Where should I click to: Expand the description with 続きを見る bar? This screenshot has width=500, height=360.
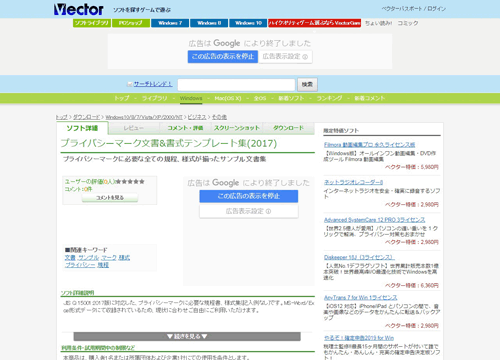pyautogui.click(x=187, y=336)
